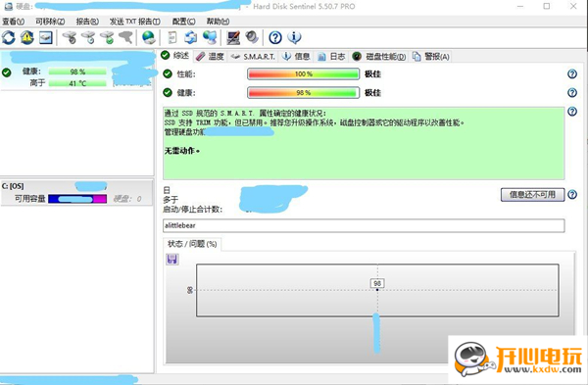588x385 pixels.
Task: Click the report document toolbar icon
Action: click(172, 37)
